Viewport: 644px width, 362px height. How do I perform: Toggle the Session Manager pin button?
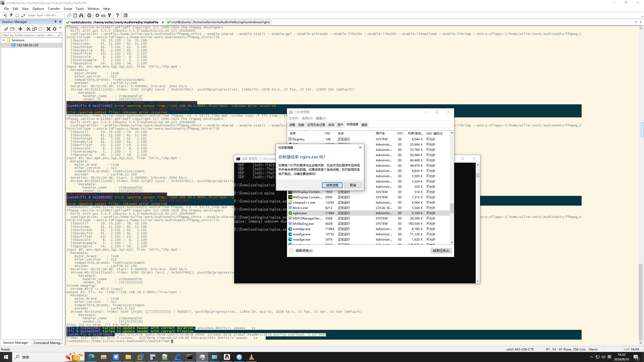(55, 22)
